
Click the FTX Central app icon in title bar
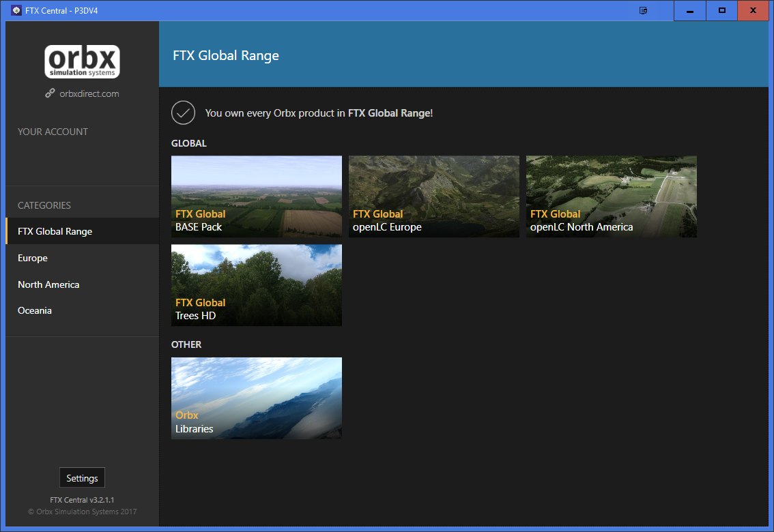tap(16, 10)
